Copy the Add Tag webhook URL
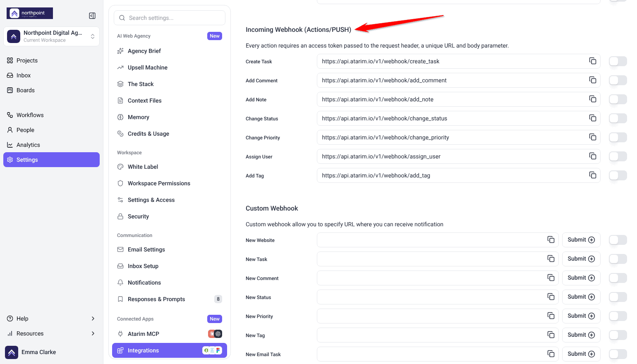 (x=593, y=175)
